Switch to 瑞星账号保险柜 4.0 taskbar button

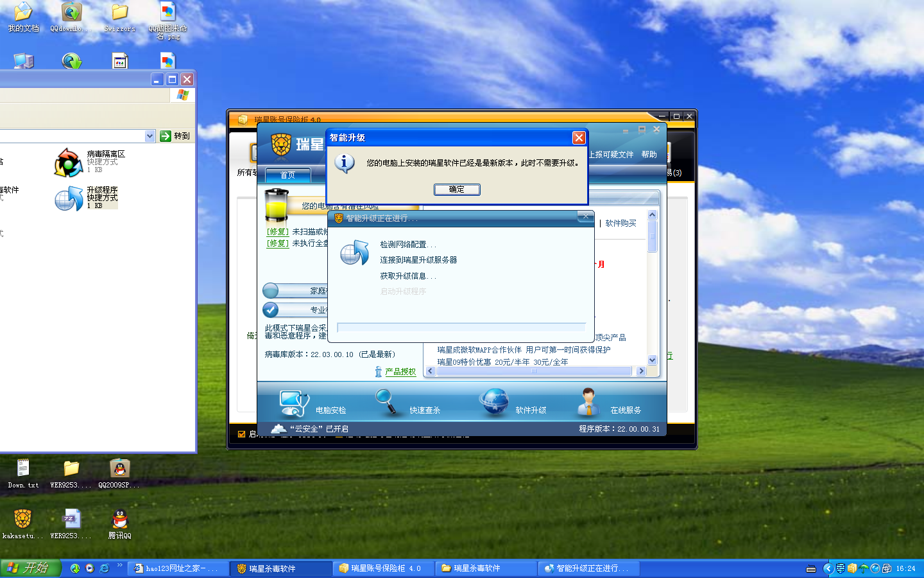point(384,568)
